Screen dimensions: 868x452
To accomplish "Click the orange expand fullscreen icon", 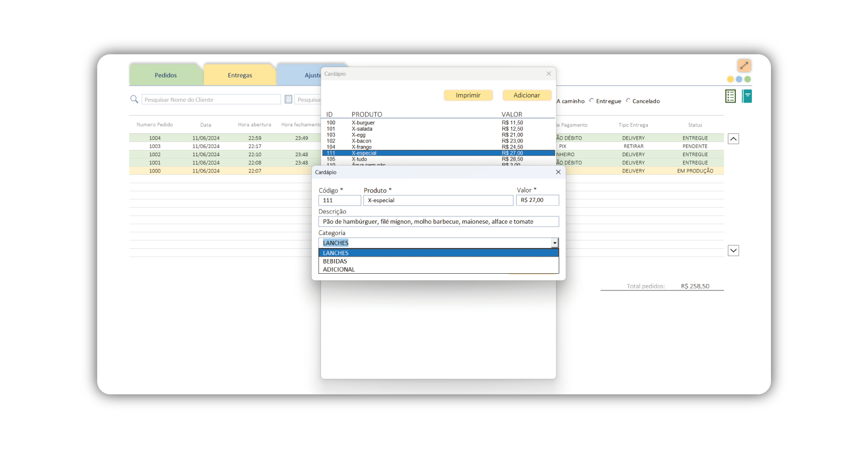I will [744, 66].
